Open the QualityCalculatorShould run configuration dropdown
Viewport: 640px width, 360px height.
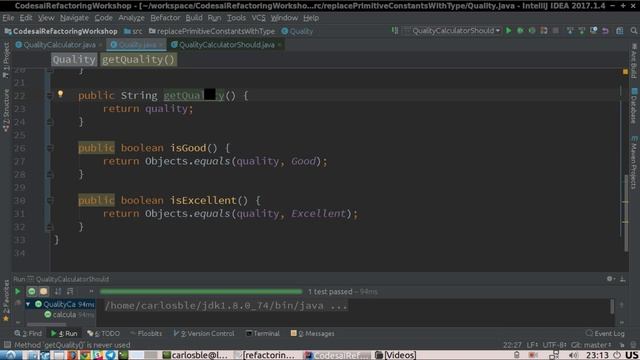tap(452, 31)
